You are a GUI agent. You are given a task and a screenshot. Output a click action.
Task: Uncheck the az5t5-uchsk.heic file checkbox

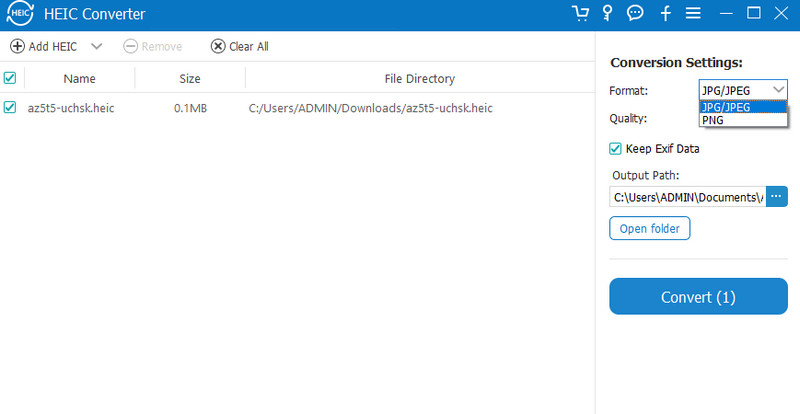coord(10,107)
